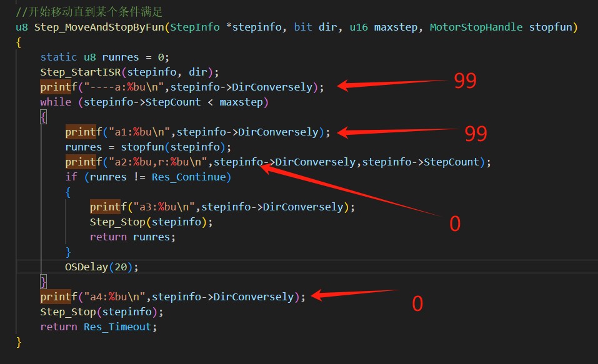Click the final Step_Stop(stepinfo) call
Viewport: 598px width, 364px height.
[x=102, y=312]
